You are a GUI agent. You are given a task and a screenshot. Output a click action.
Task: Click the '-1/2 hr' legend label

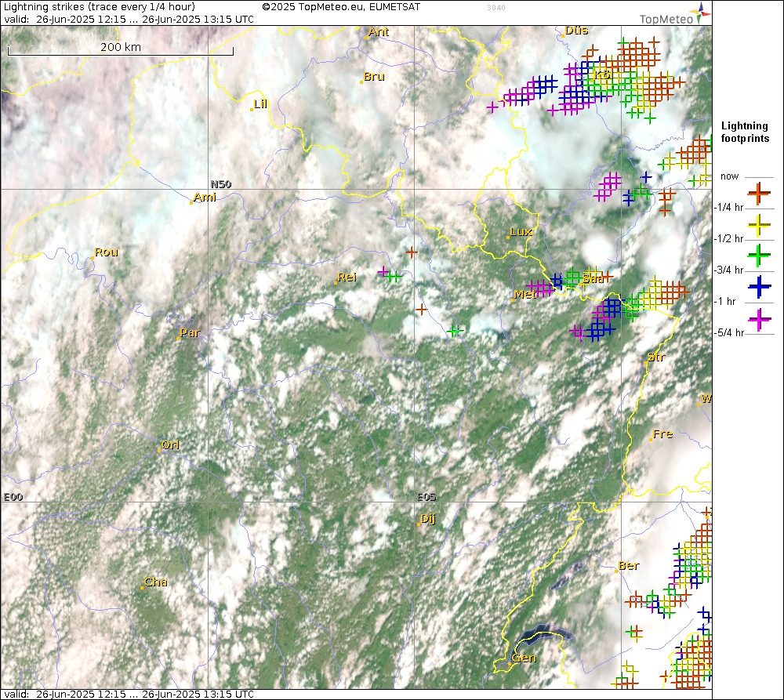click(728, 239)
